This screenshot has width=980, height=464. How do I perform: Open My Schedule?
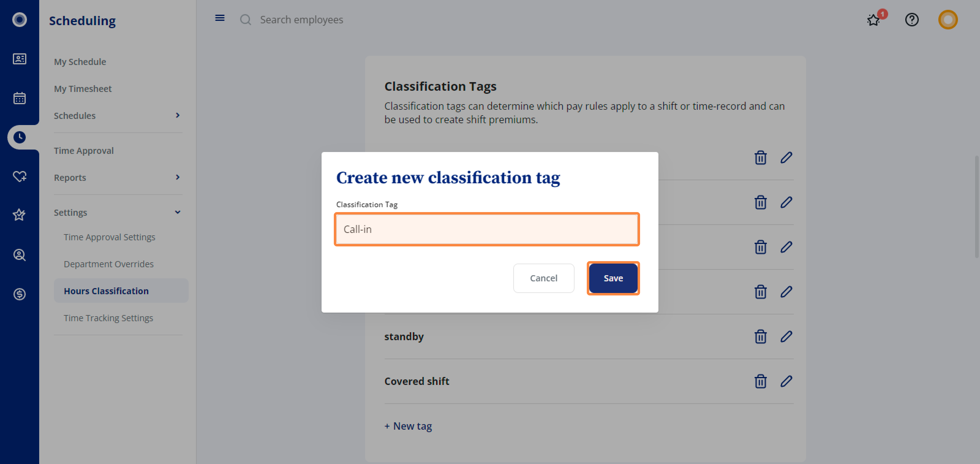(80, 62)
